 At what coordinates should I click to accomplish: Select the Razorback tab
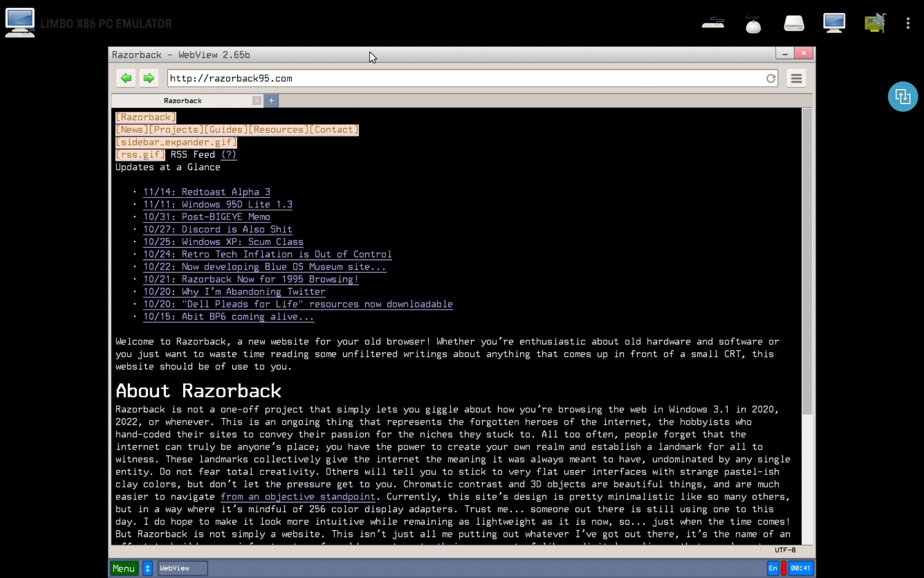183,101
